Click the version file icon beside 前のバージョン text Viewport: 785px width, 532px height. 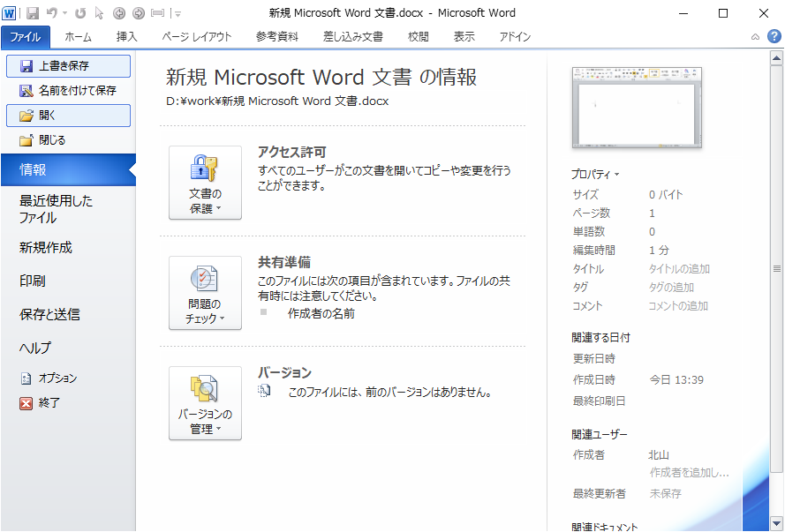point(264,392)
